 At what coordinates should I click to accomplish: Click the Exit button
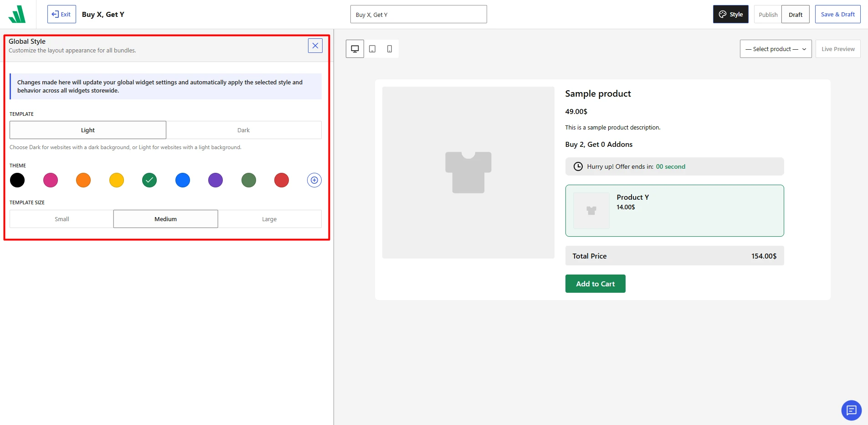[62, 14]
